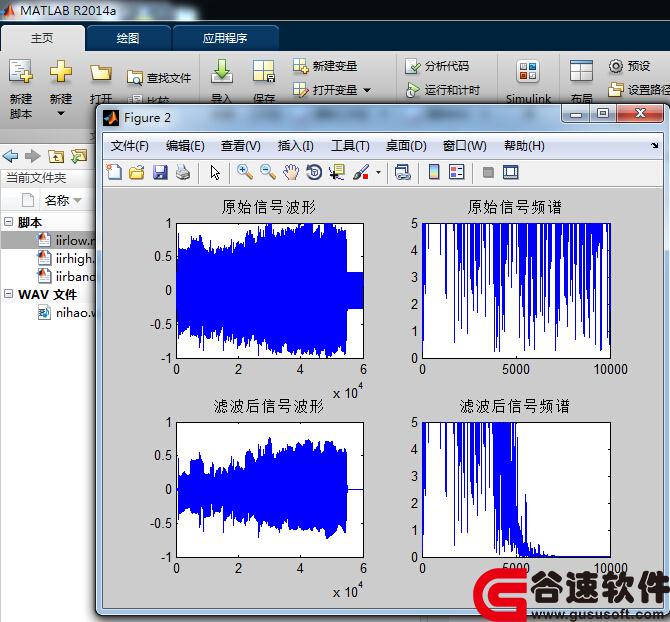Click the Browse for Folder icon
This screenshot has width=670, height=622.
[79, 156]
